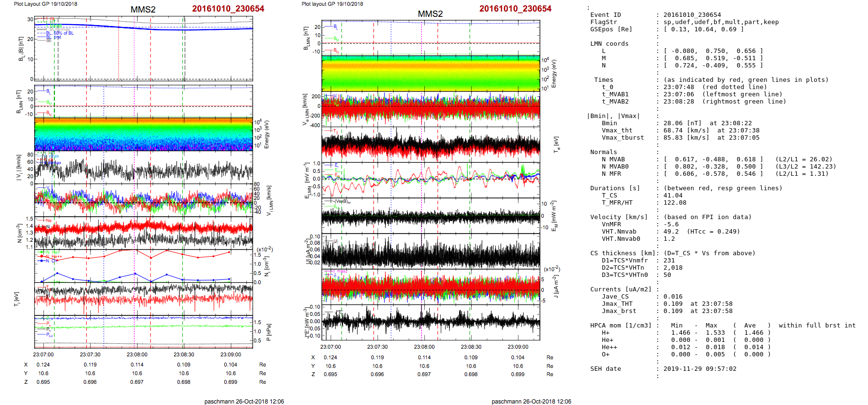Click the |V_i| [km/s] axis label
This screenshot has height=405, width=868.
coord(19,168)
